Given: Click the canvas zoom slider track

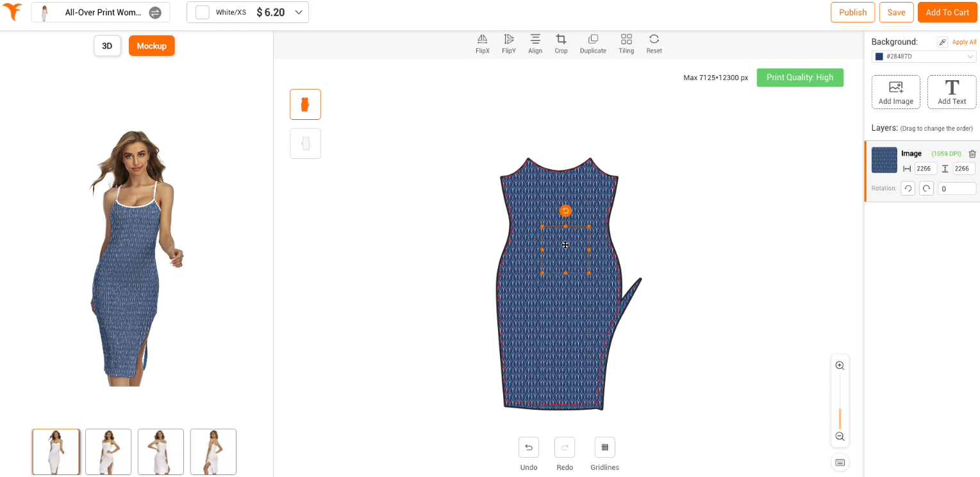Looking at the screenshot, I should [x=840, y=401].
